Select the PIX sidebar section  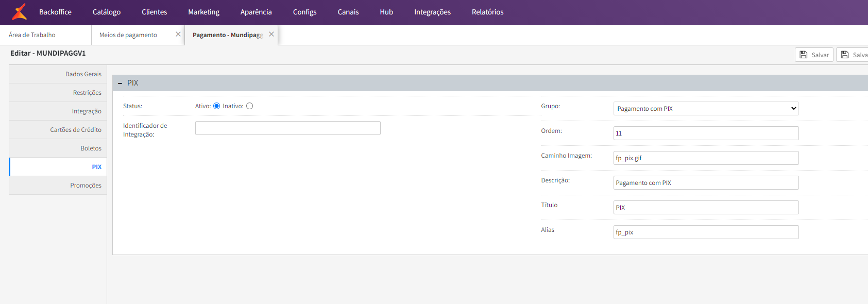(58, 167)
